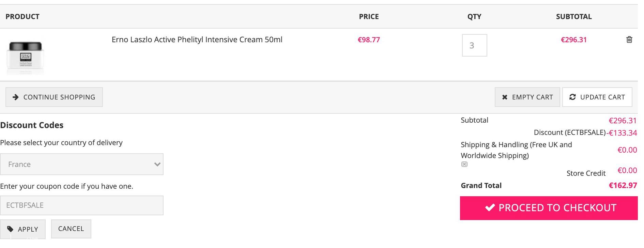644x248 pixels.
Task: Open the Erno Laszlo Active Phelityl Intensive Cream link
Action: click(197, 40)
